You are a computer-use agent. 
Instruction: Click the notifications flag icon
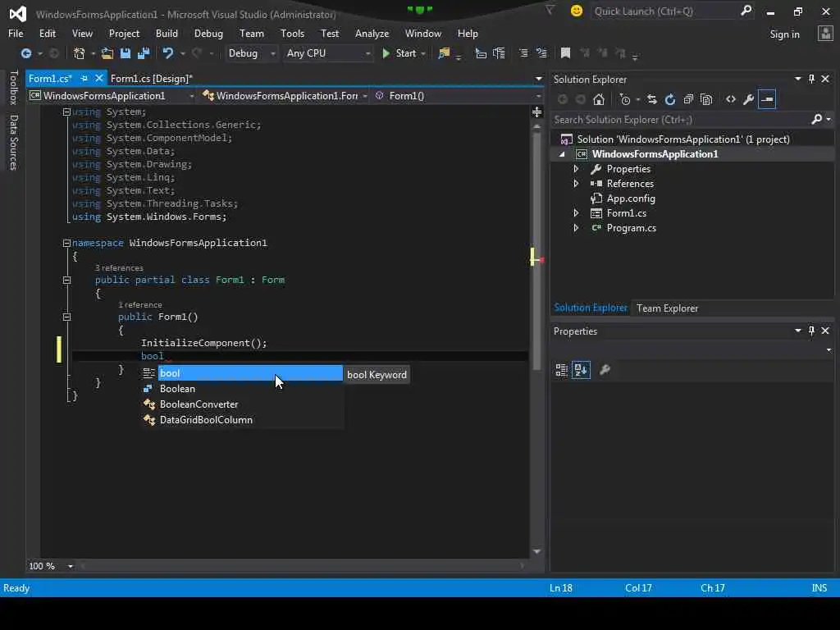tap(550, 11)
